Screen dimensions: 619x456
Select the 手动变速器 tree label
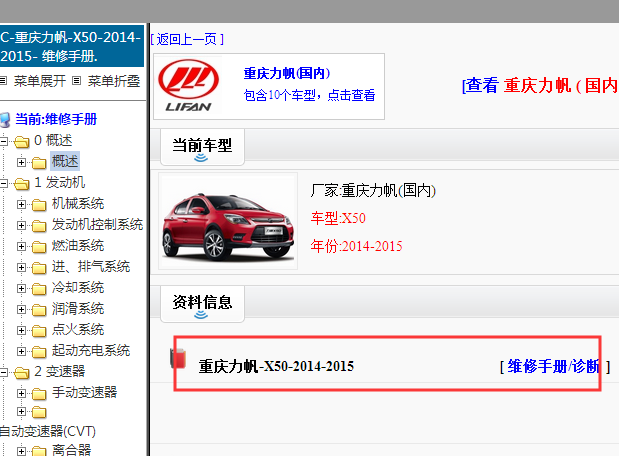[x=84, y=393]
